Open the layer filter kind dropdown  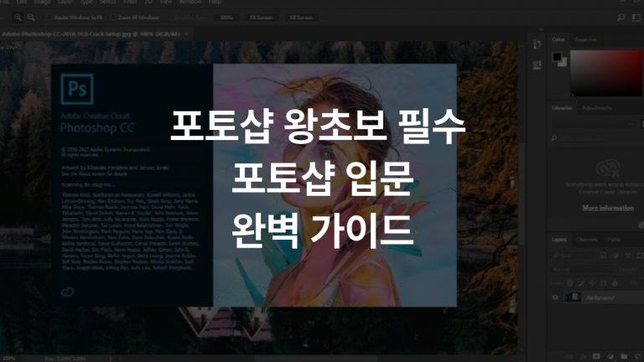tap(573, 256)
